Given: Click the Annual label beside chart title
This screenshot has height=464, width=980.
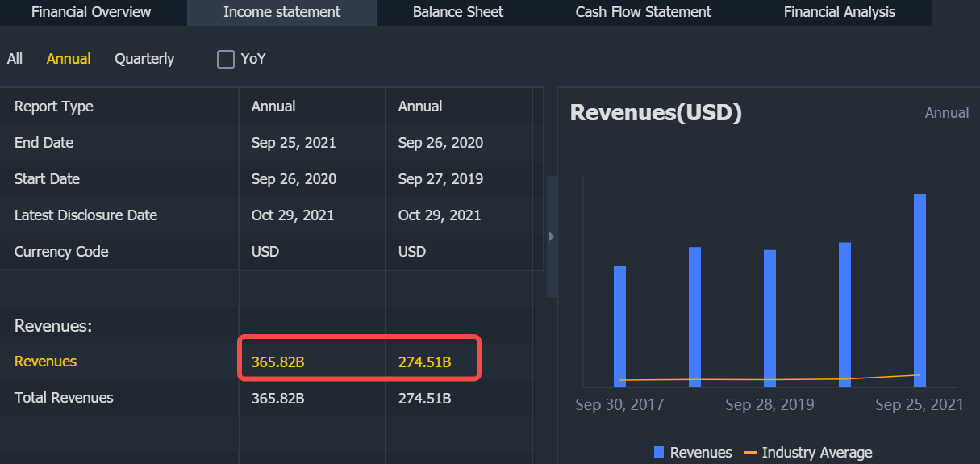Looking at the screenshot, I should tap(946, 113).
